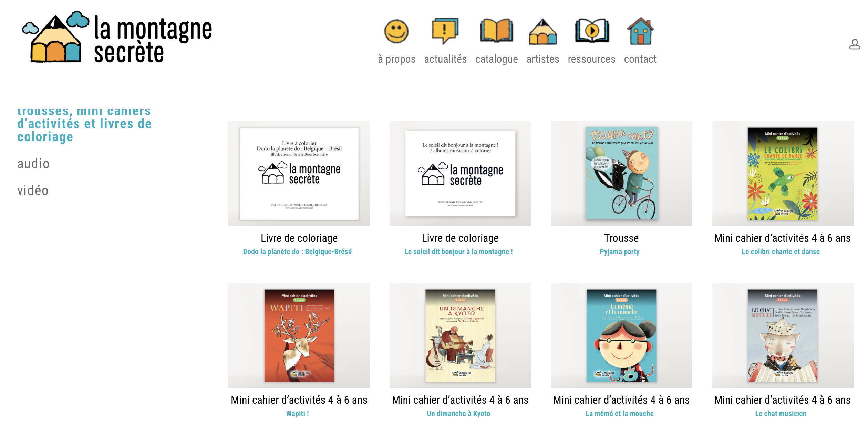Screen dimensions: 868x425
Task: Open the user account profile icon
Action: pos(855,44)
